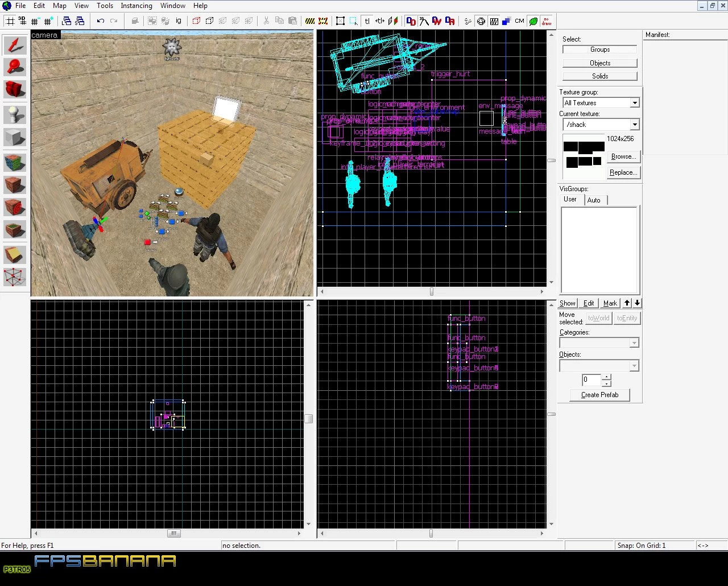The image size is (728, 586).
Task: Open the Vertex manipulation tool
Action: click(x=15, y=277)
